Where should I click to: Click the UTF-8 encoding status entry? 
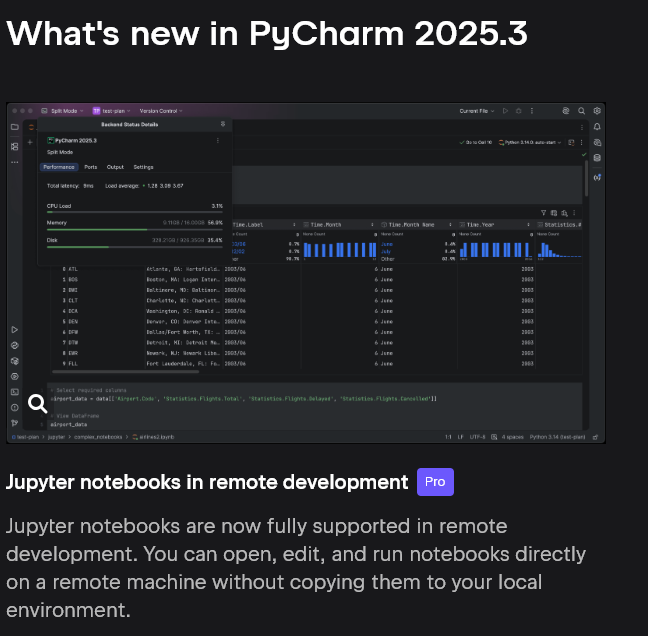click(477, 437)
